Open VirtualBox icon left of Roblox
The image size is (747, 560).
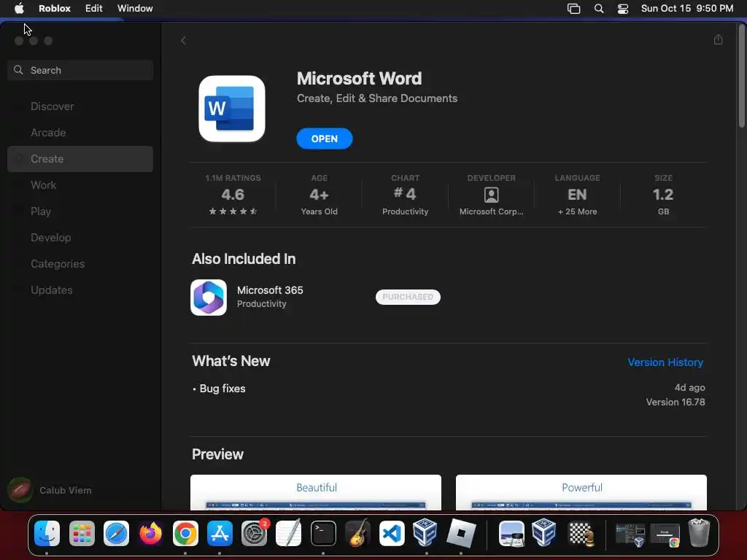coord(425,532)
